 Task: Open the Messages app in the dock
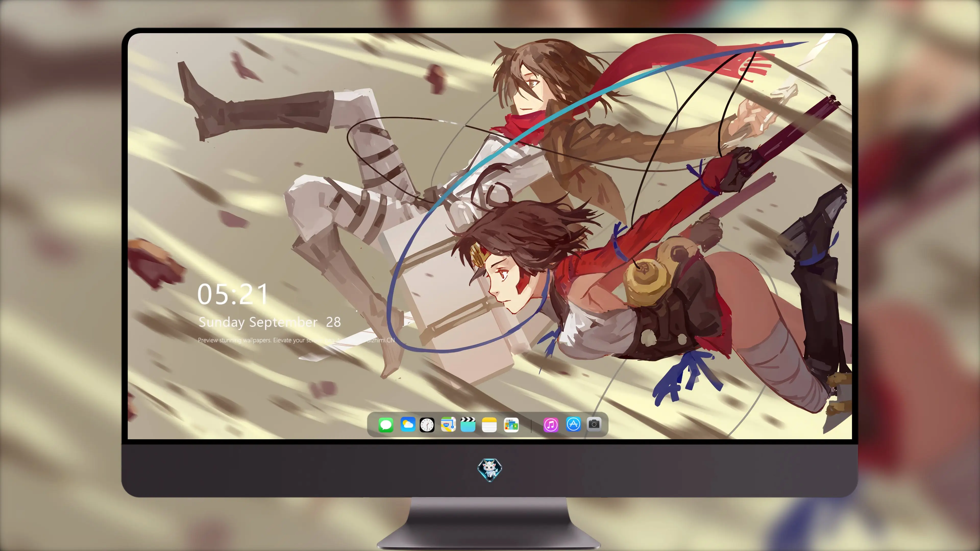386,425
